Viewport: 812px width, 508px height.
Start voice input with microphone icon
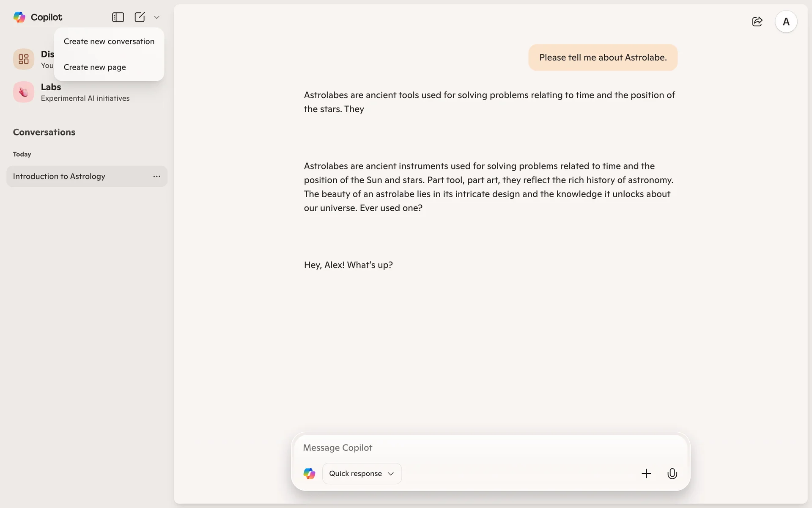point(672,473)
